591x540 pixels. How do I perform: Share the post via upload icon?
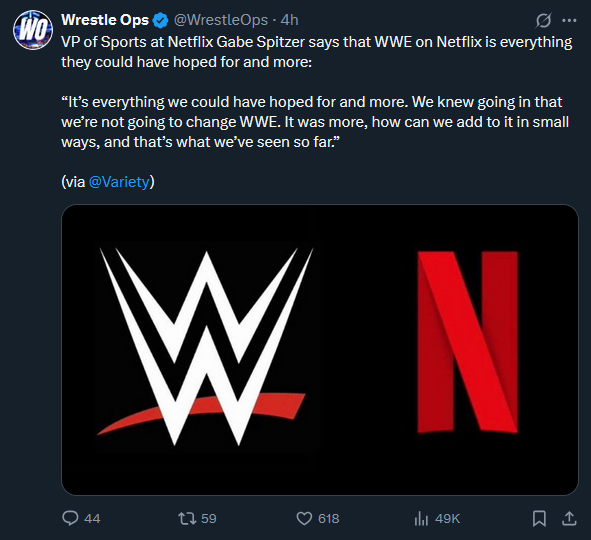click(569, 518)
